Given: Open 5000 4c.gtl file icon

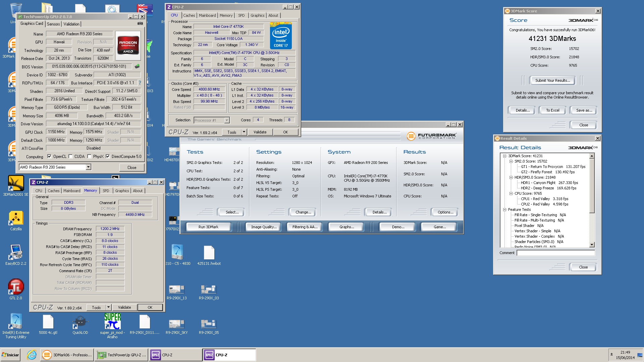Looking at the screenshot, I should [48, 324].
